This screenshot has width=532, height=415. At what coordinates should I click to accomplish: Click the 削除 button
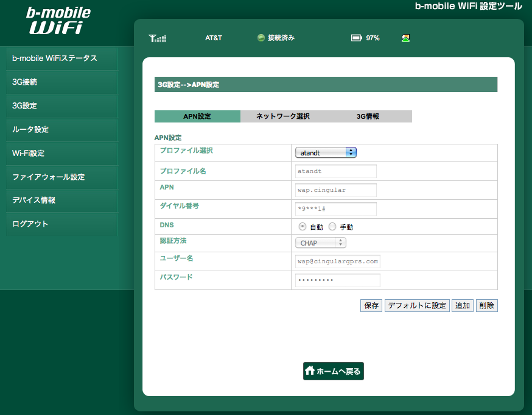point(486,306)
